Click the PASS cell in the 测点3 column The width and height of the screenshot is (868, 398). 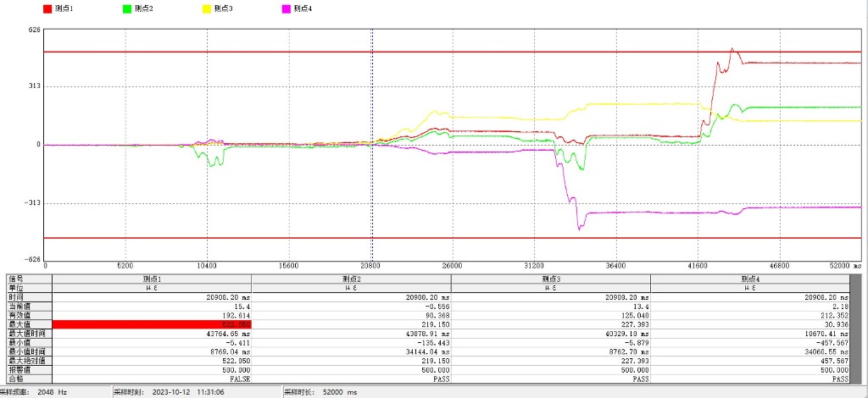(551, 379)
